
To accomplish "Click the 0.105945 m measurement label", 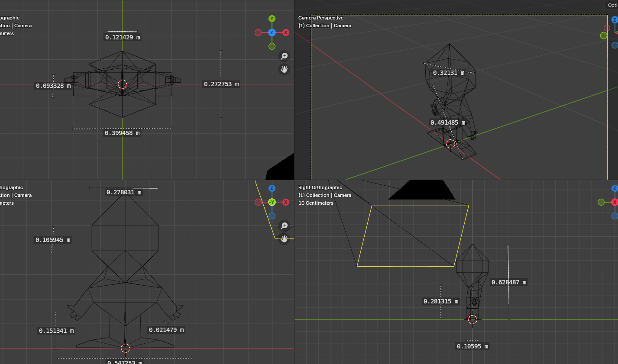I will [x=53, y=240].
